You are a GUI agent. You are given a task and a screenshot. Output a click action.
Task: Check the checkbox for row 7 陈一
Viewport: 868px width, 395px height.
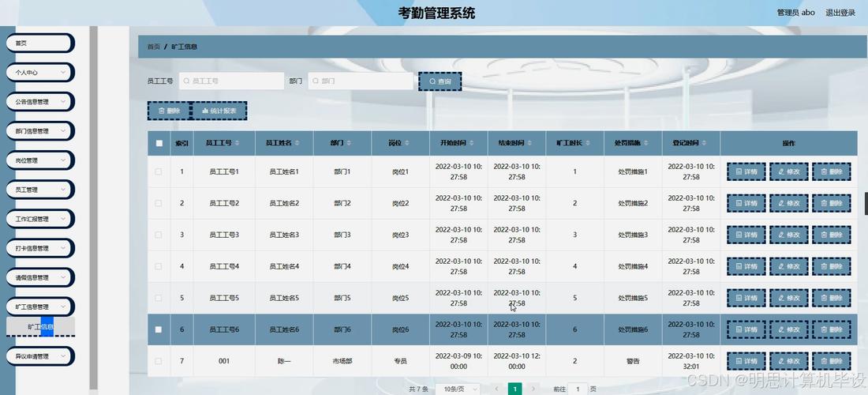pyautogui.click(x=159, y=361)
